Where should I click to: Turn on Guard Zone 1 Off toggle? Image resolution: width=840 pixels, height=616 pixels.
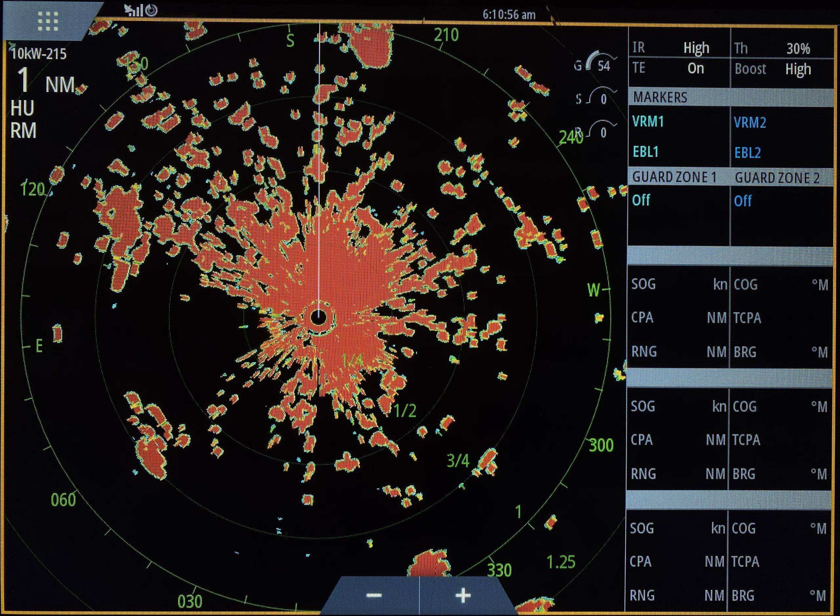[641, 200]
